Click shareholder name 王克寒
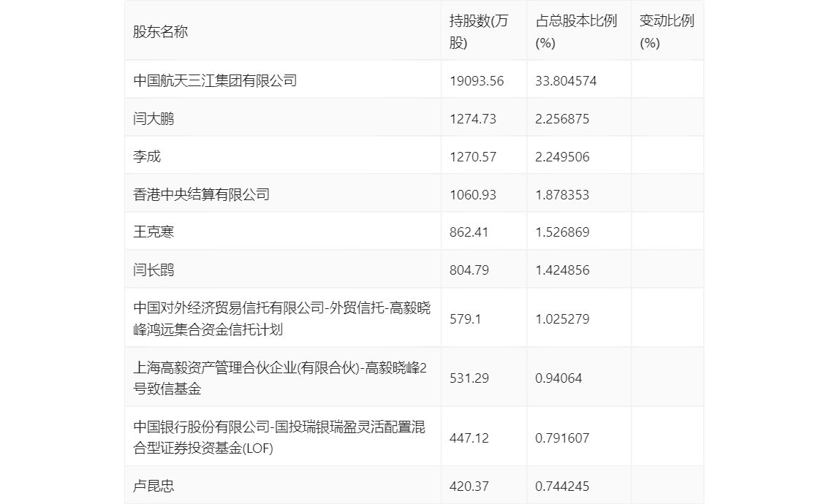Screen dimensions: 829x504 point(154,232)
